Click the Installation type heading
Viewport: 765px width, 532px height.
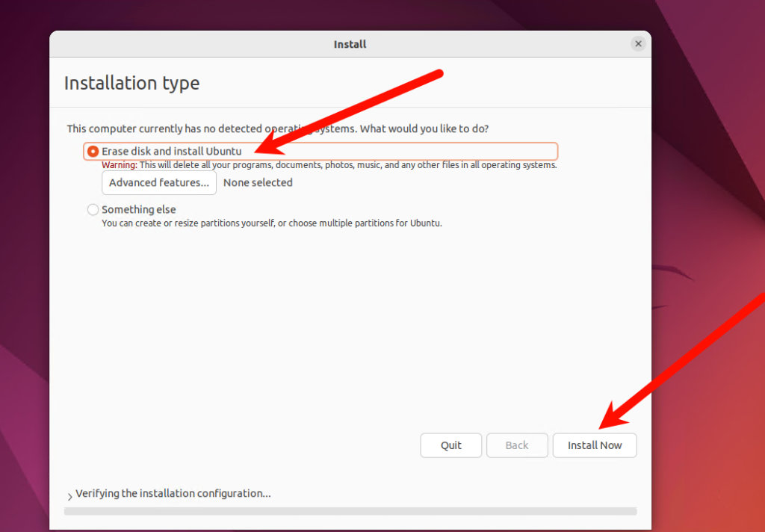tap(131, 83)
